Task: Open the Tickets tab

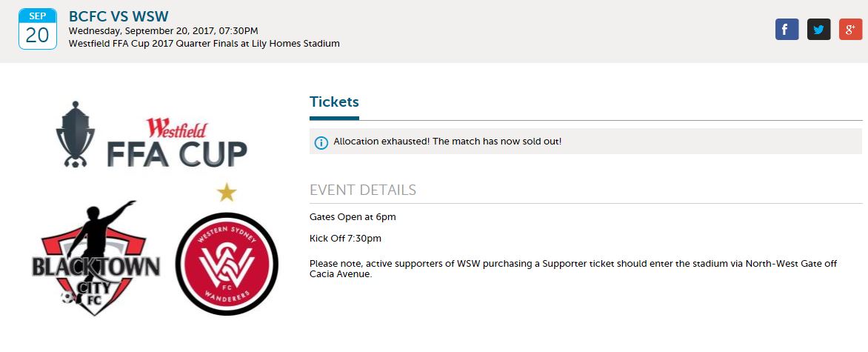Action: [334, 102]
